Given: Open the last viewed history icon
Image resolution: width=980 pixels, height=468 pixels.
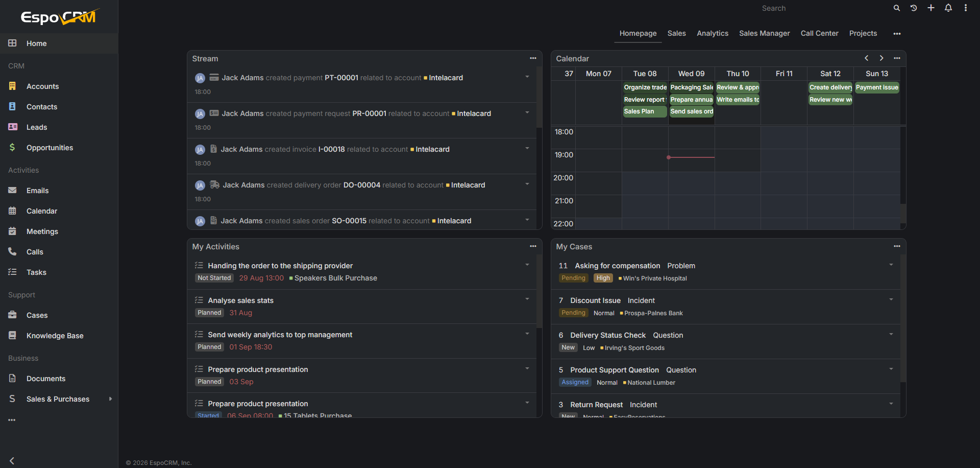Looking at the screenshot, I should [914, 8].
